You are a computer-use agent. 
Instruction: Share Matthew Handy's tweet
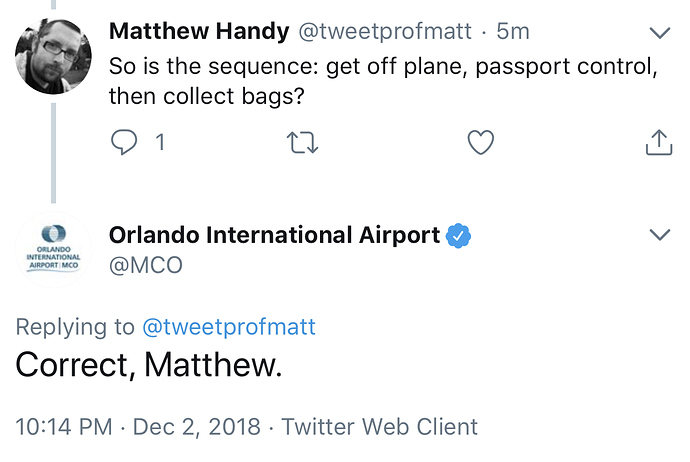[x=658, y=143]
